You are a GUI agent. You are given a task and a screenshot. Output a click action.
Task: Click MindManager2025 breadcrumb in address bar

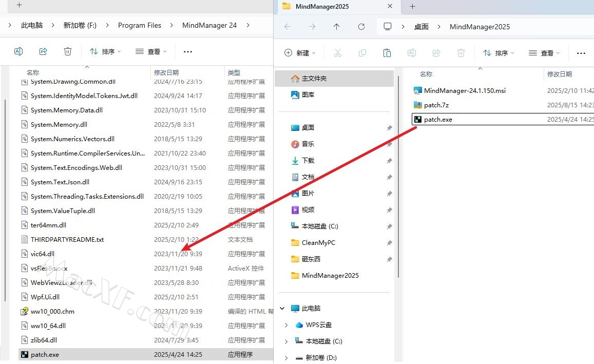click(x=480, y=27)
